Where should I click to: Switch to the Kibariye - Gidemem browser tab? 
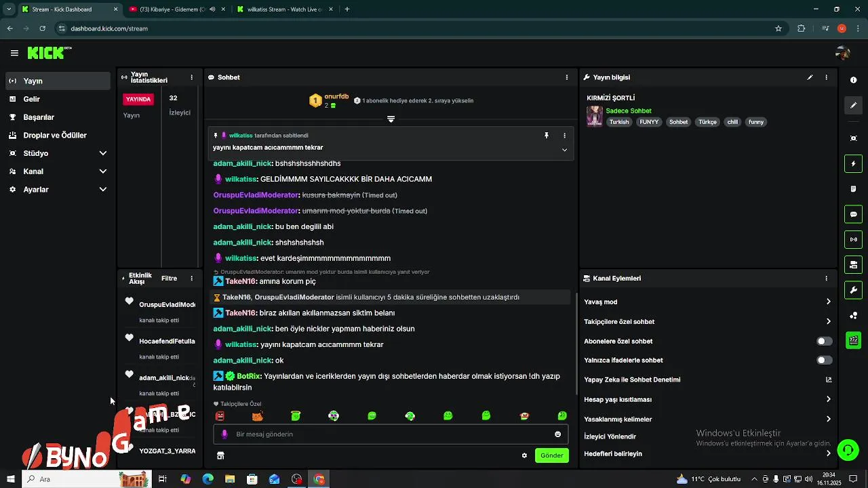[x=178, y=9]
